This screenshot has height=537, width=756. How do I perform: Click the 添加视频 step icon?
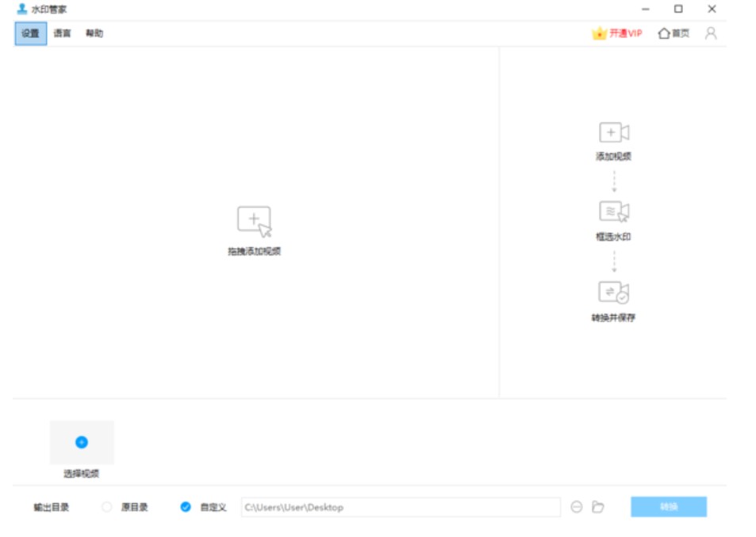pyautogui.click(x=614, y=132)
